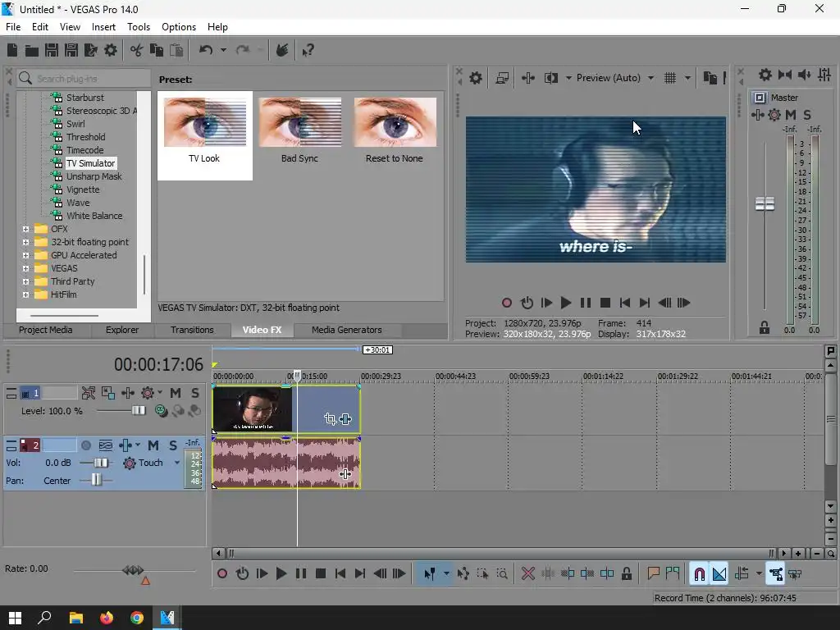Stop playback in the video preview
The width and height of the screenshot is (840, 630).
coord(605,303)
